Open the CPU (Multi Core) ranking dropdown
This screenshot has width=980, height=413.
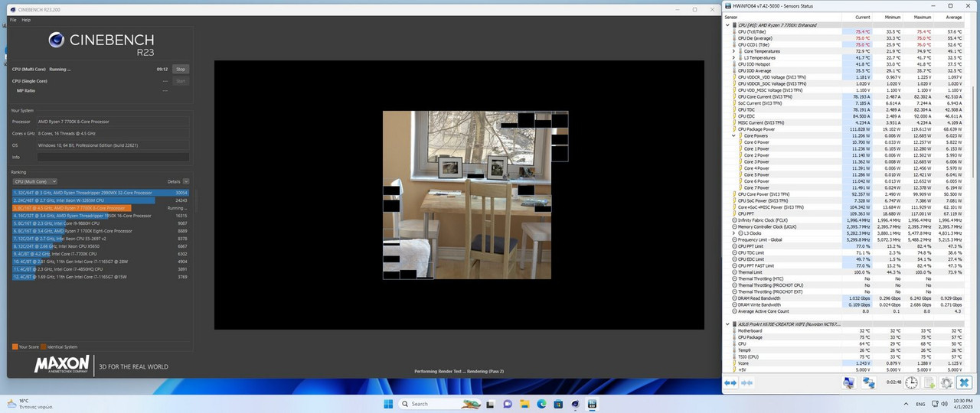coord(34,181)
